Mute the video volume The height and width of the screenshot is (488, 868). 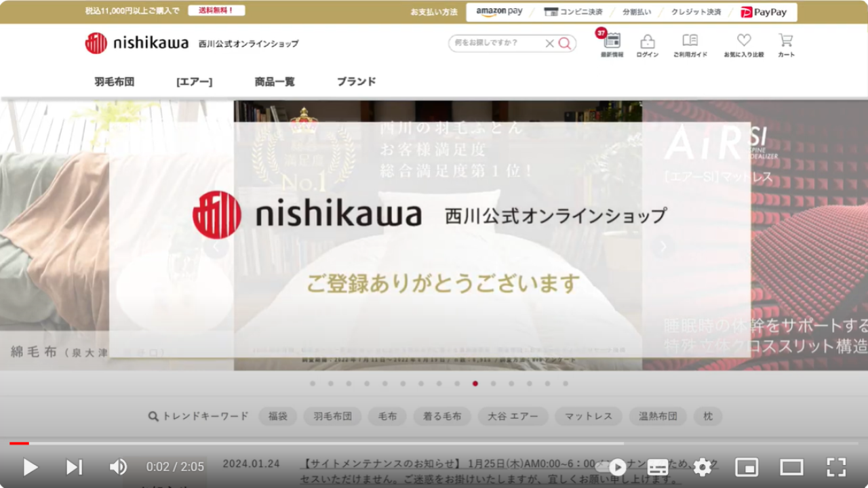118,467
